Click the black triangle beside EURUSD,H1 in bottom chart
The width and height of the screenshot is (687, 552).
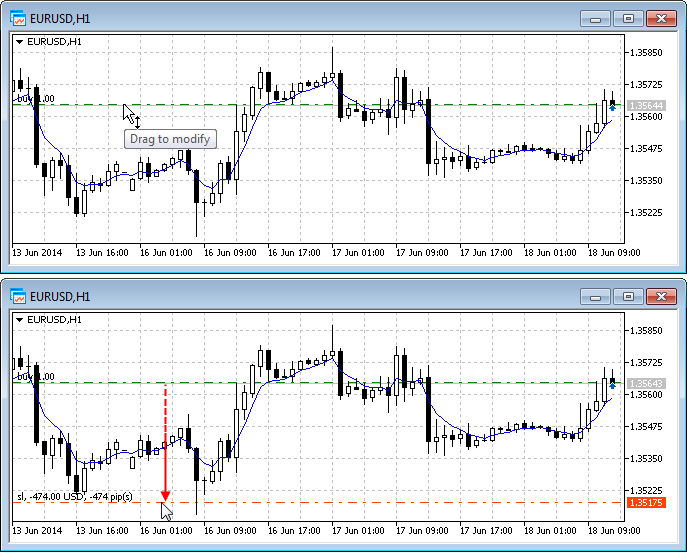pos(20,320)
